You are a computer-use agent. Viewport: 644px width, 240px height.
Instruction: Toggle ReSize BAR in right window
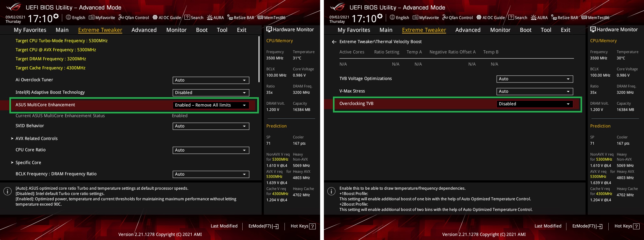pyautogui.click(x=565, y=17)
